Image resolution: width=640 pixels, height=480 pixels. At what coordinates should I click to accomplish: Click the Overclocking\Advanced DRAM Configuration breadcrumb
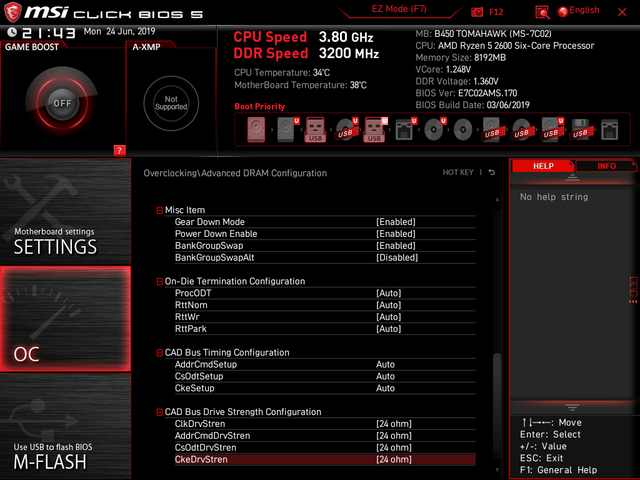(x=235, y=173)
